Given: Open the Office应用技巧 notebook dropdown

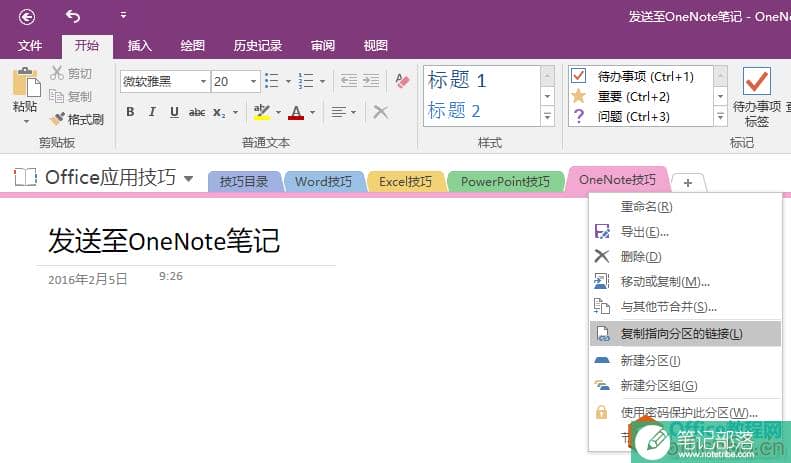Looking at the screenshot, I should coord(189,178).
